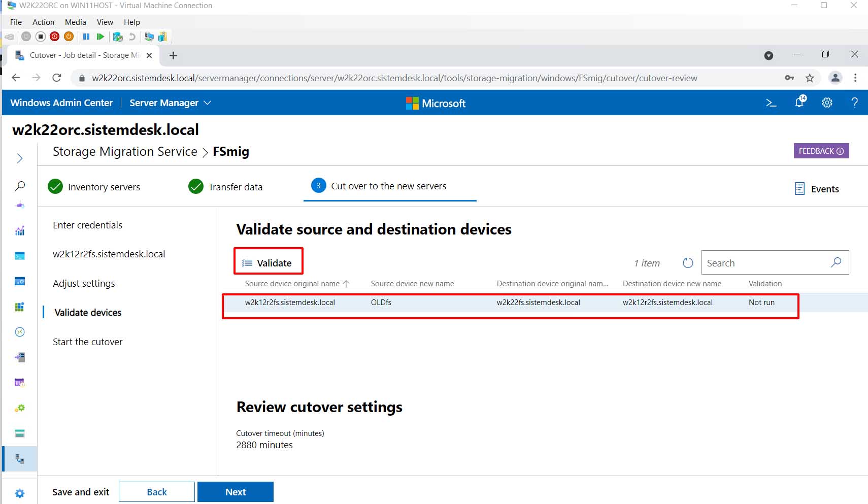
Task: Open the Help question mark icon
Action: tap(855, 103)
